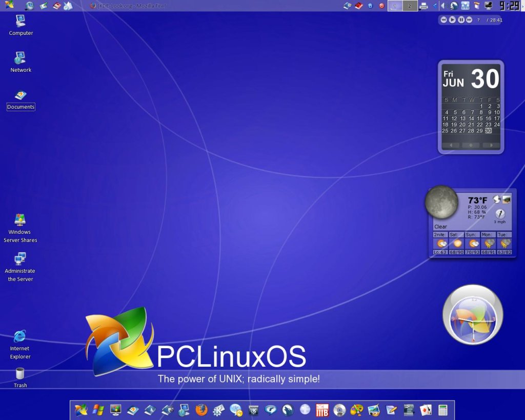This screenshot has height=420, width=525.
Task: Open the PCLinuxOS start menu in top panel
Action: [9, 5]
